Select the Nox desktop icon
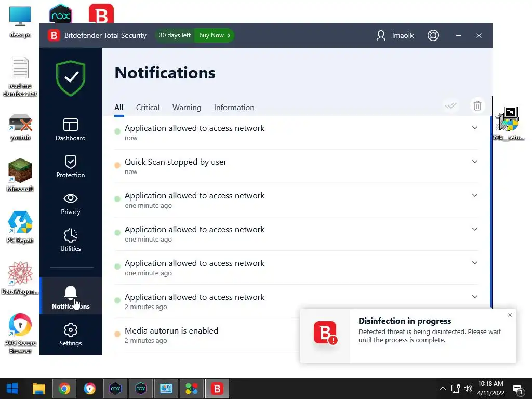Screen dimensions: 532x399 coord(61,14)
